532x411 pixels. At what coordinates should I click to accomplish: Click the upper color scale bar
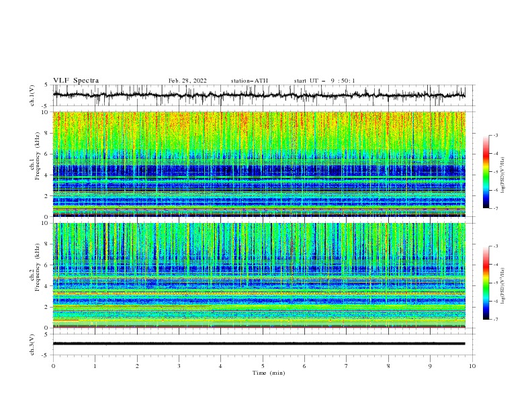coord(486,172)
